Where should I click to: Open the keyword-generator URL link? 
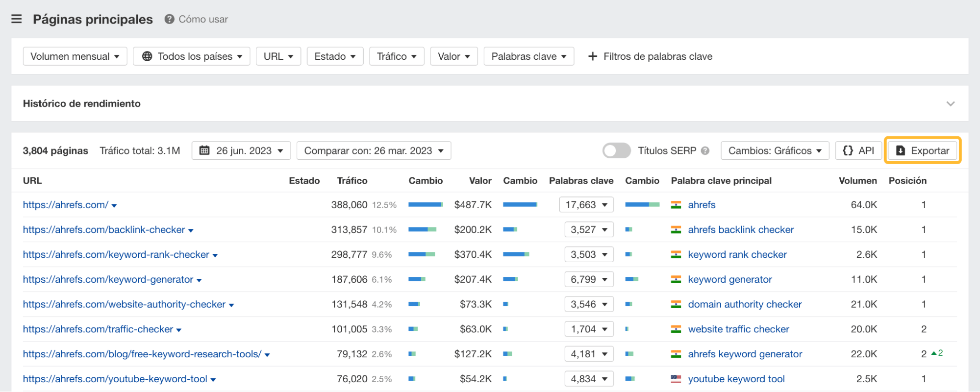tap(108, 280)
